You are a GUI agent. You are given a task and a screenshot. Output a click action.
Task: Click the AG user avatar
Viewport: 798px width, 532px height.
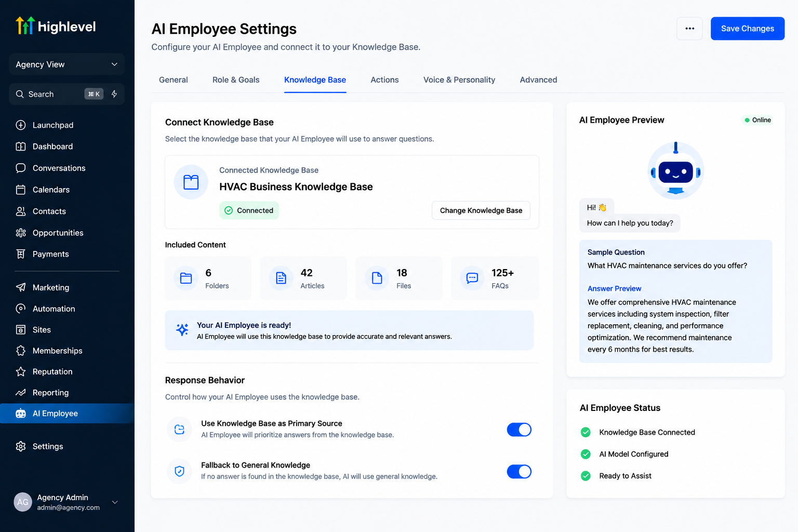pos(23,502)
